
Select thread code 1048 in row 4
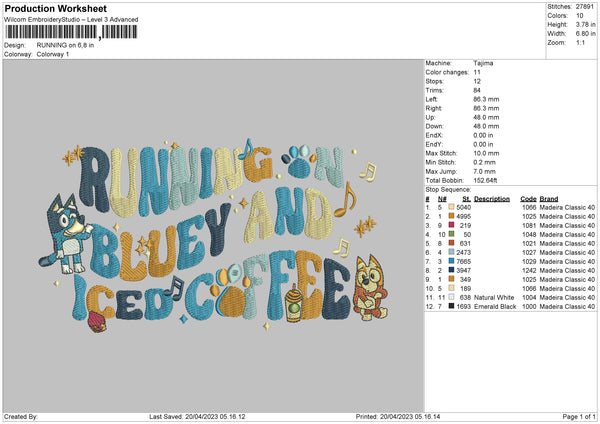pyautogui.click(x=529, y=235)
